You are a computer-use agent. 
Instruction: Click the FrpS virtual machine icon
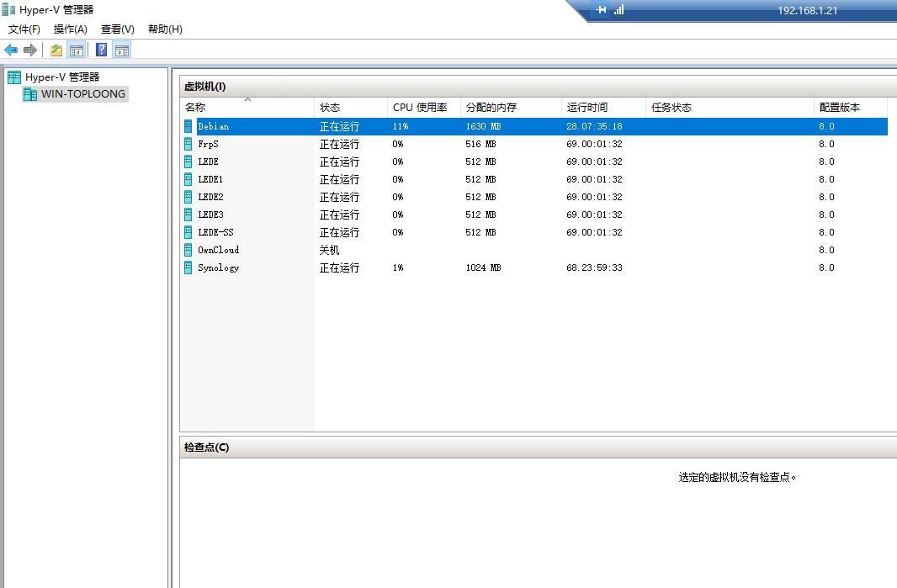(188, 144)
